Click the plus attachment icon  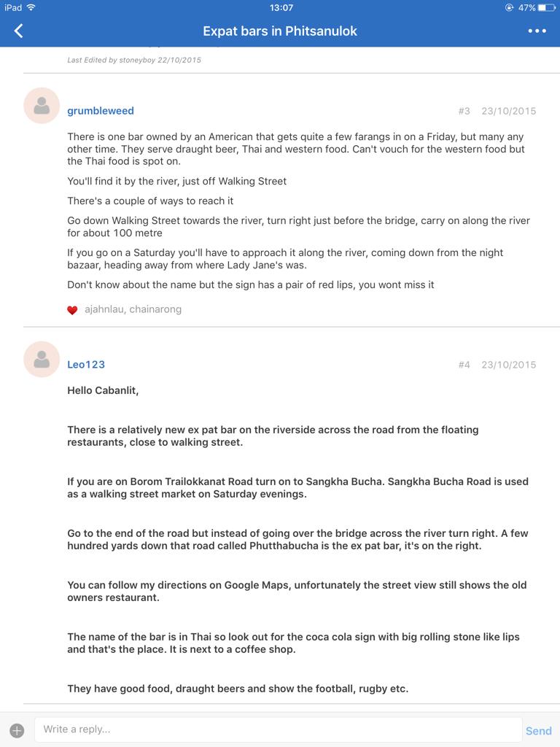click(x=17, y=730)
